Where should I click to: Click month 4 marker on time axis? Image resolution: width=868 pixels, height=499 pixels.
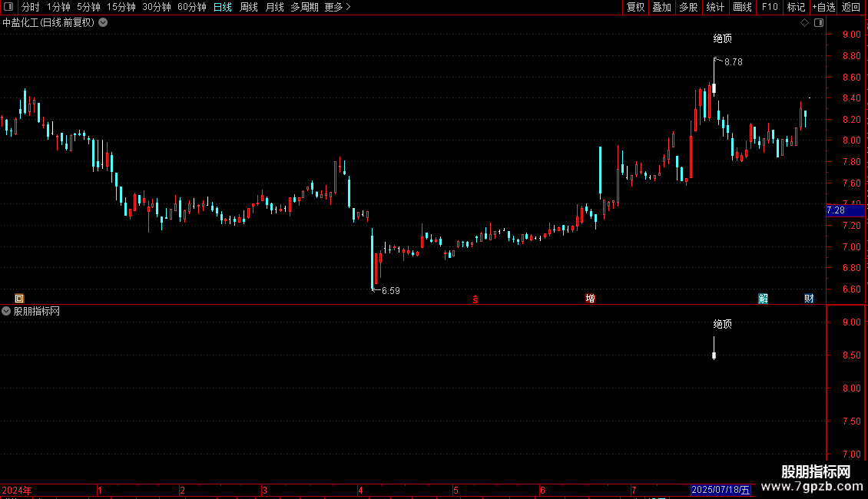click(360, 491)
